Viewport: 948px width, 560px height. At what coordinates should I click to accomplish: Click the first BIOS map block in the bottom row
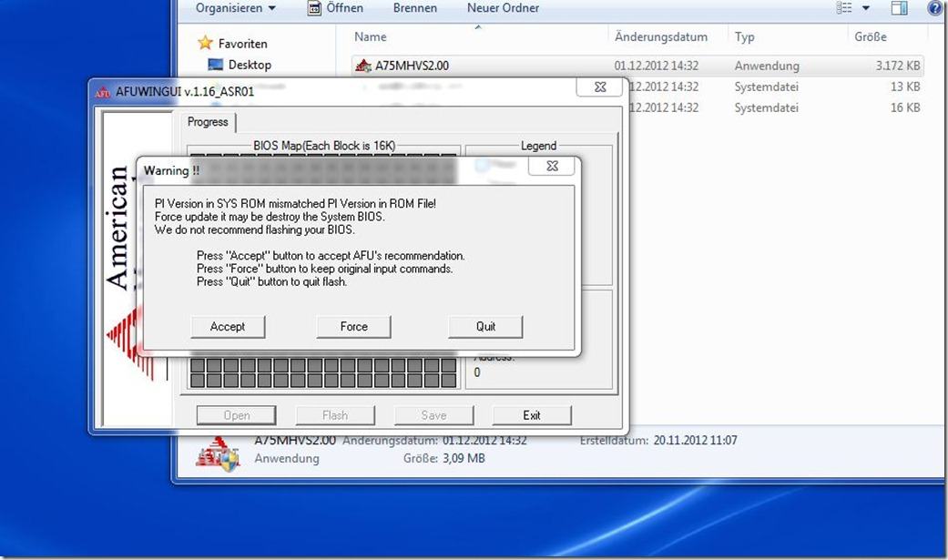tap(197, 381)
